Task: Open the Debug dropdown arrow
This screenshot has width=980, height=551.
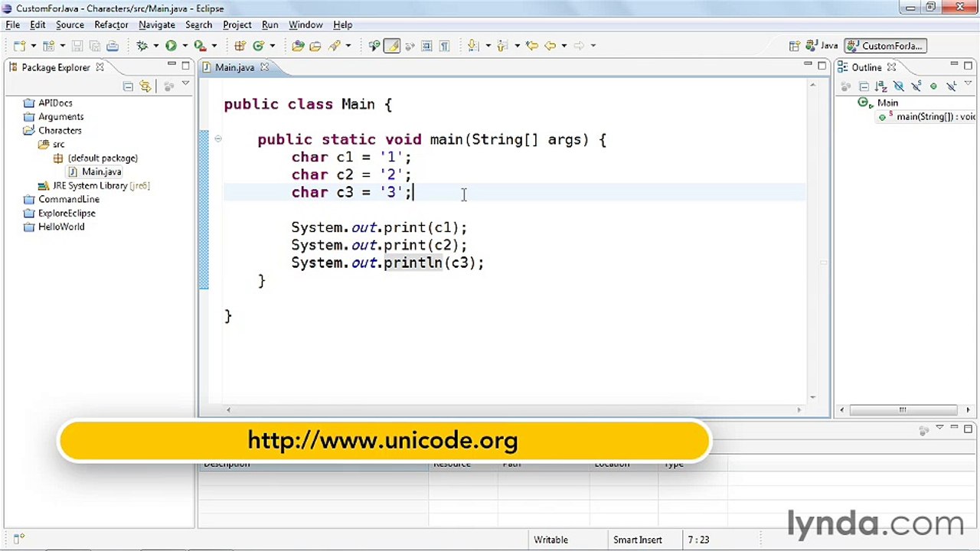Action: click(x=155, y=46)
